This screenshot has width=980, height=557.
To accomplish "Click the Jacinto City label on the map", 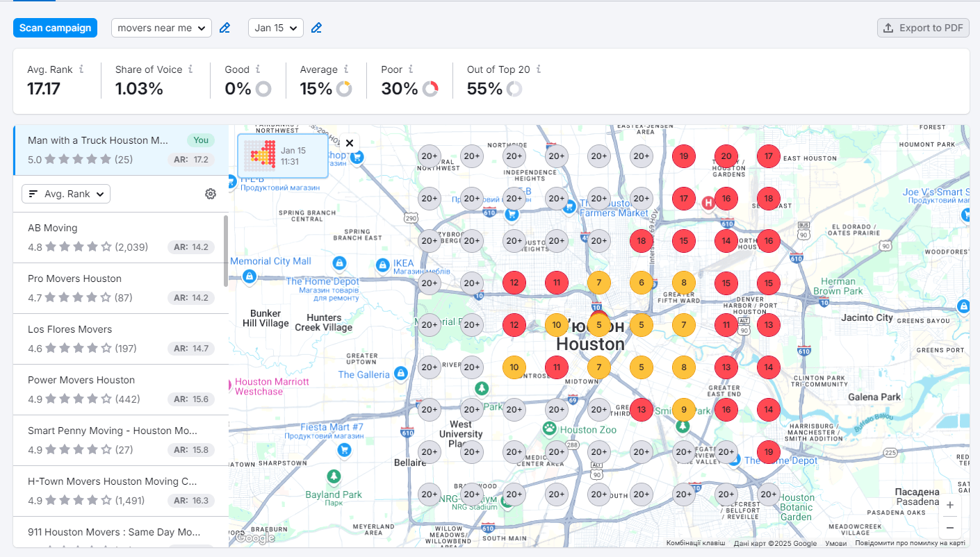I will coord(867,317).
